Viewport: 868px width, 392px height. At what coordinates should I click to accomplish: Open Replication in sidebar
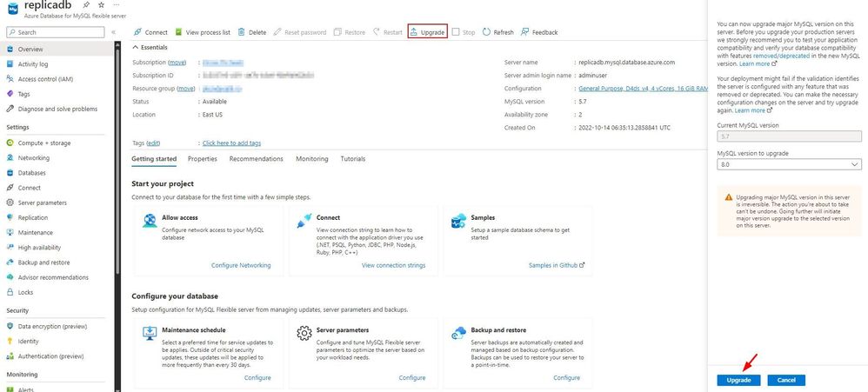click(x=33, y=218)
